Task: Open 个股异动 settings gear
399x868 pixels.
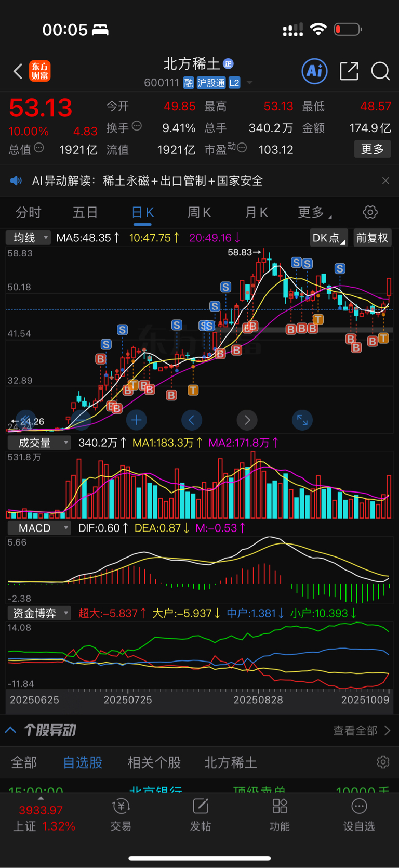Action: (383, 762)
